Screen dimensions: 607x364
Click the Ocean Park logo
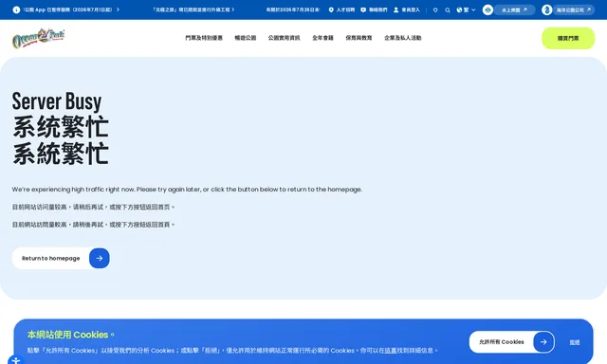[x=38, y=38]
